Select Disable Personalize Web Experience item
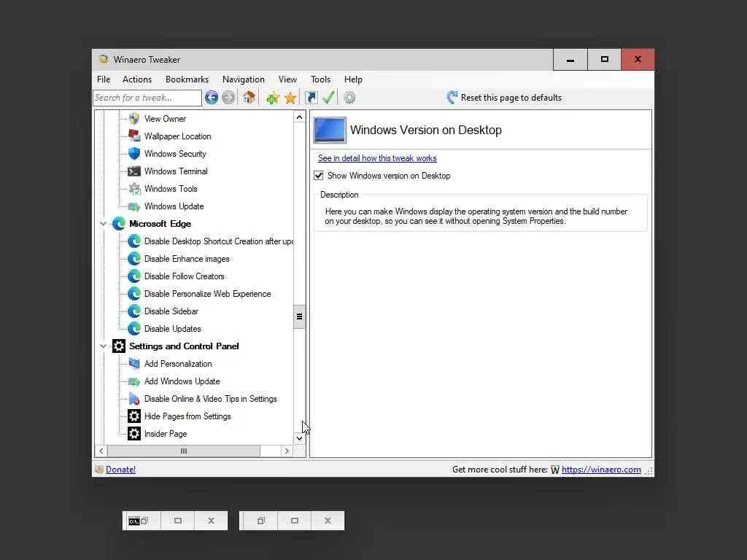Image resolution: width=747 pixels, height=560 pixels. (x=208, y=294)
